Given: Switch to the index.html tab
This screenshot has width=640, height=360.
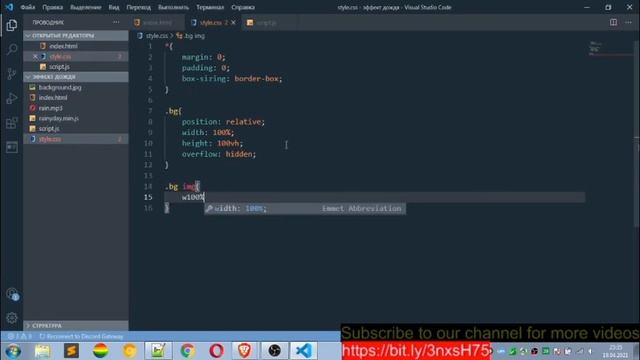Looking at the screenshot, I should pyautogui.click(x=156, y=22).
